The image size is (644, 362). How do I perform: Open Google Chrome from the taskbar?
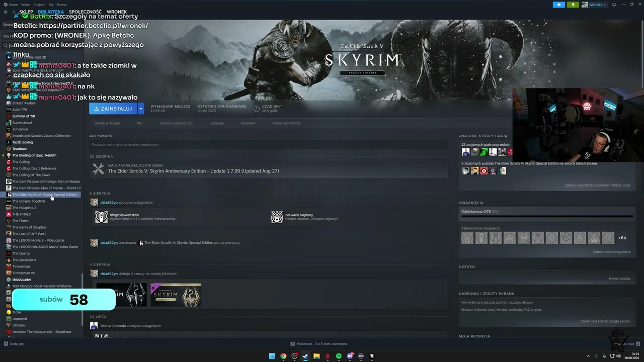click(x=283, y=356)
